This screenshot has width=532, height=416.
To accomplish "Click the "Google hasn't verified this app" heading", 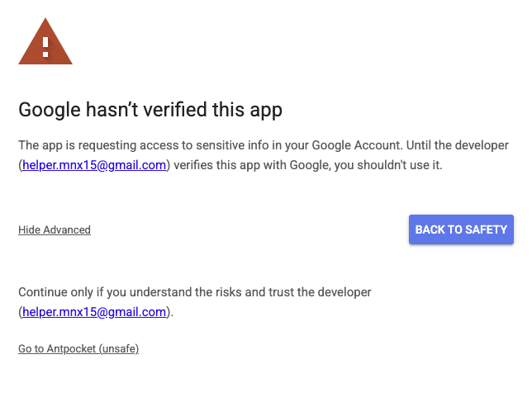I will pyautogui.click(x=150, y=109).
